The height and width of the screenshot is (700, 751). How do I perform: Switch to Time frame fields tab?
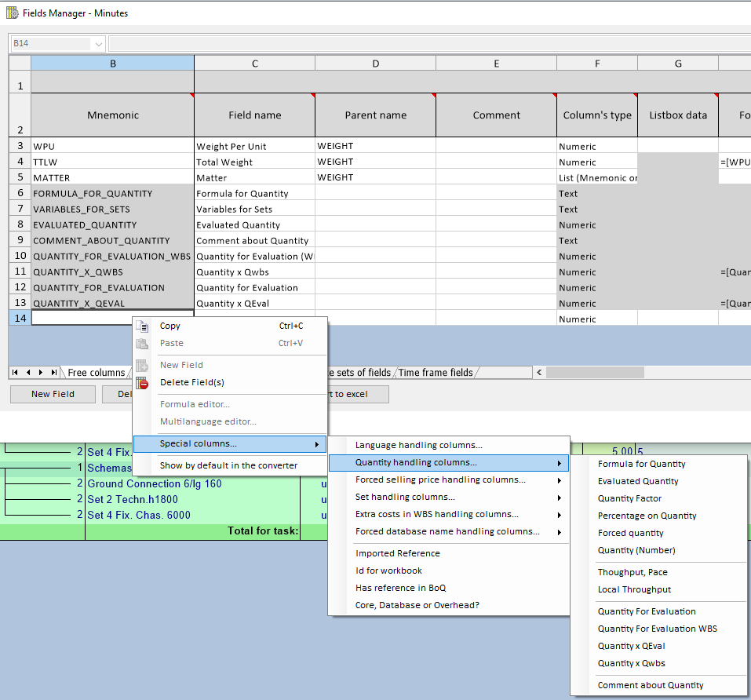(x=436, y=373)
